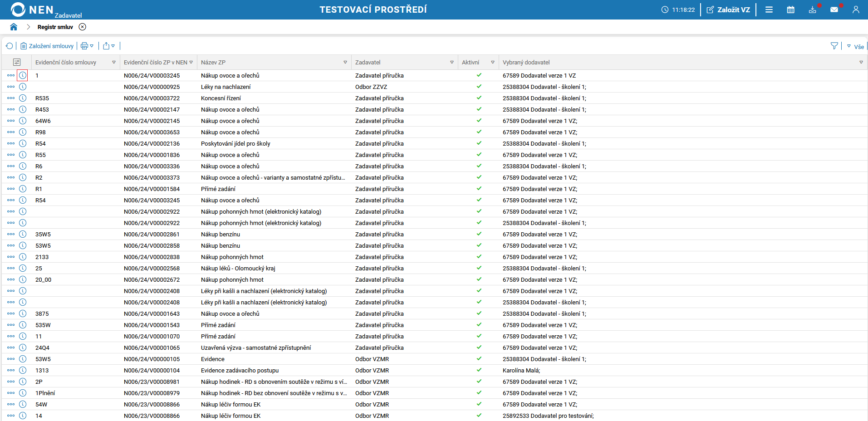Open row actions for contract R535
Screen dimensions: 868x421
pos(10,98)
